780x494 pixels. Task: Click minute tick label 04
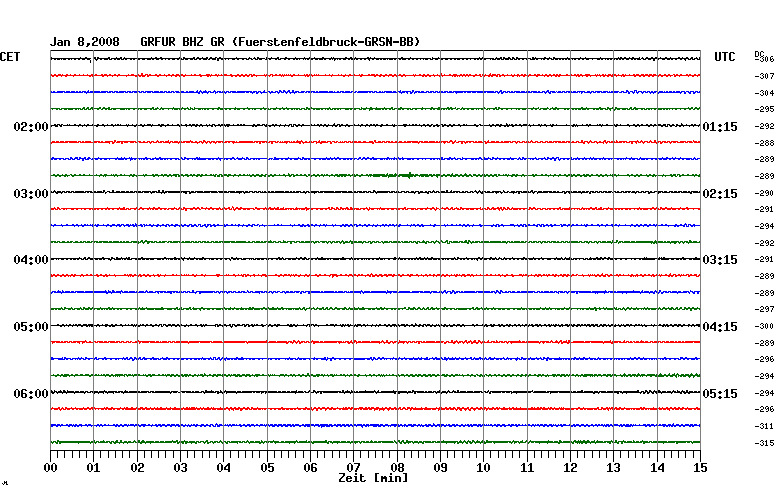tap(223, 468)
